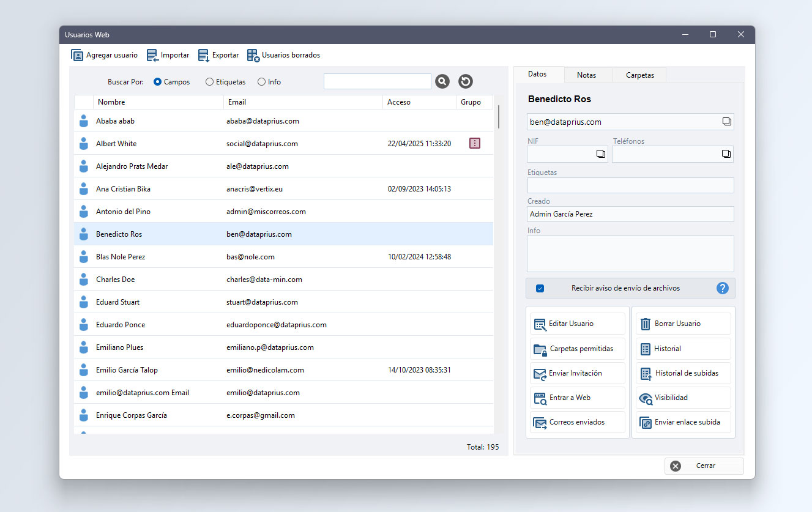Click the Exportar toolbar icon
812x512 pixels.
pos(204,55)
